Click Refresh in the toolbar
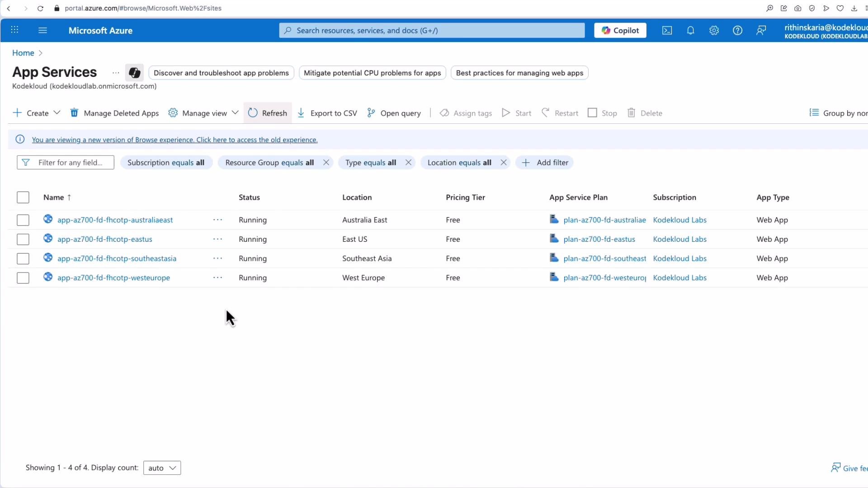Screen dimensions: 868x488 point(268,113)
